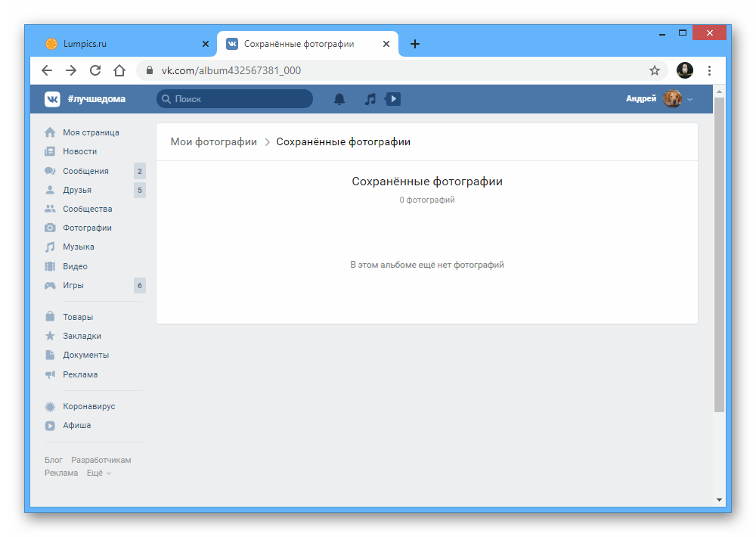
Task: Go to Мои фотографии breadcrumb link
Action: click(x=213, y=141)
